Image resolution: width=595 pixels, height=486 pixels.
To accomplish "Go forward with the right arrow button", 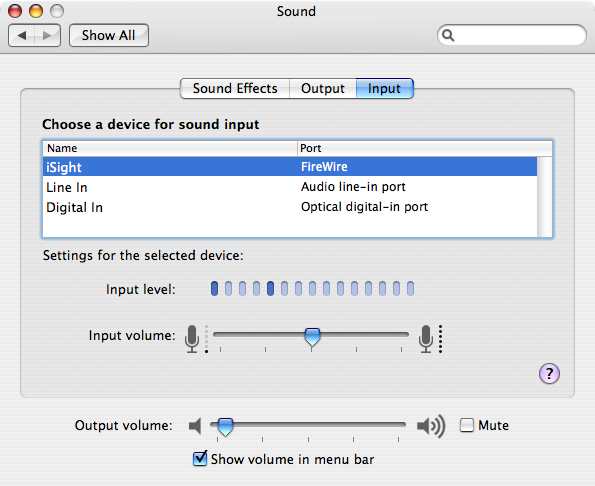I will pos(47,36).
